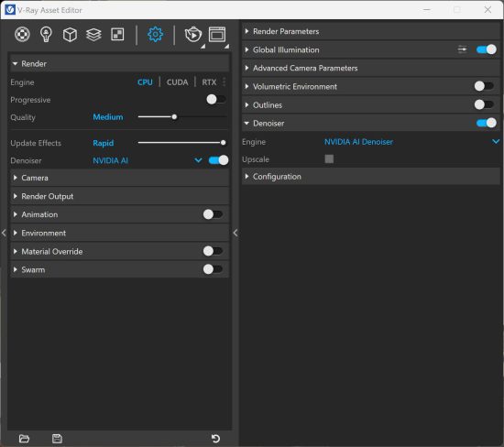This screenshot has height=447, width=504.
Task: Select the RTX render engine
Action: point(209,82)
